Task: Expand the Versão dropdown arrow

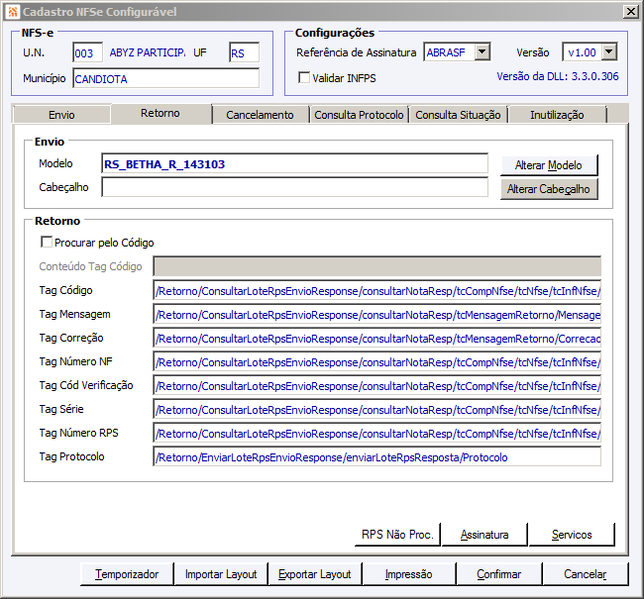Action: coord(609,52)
